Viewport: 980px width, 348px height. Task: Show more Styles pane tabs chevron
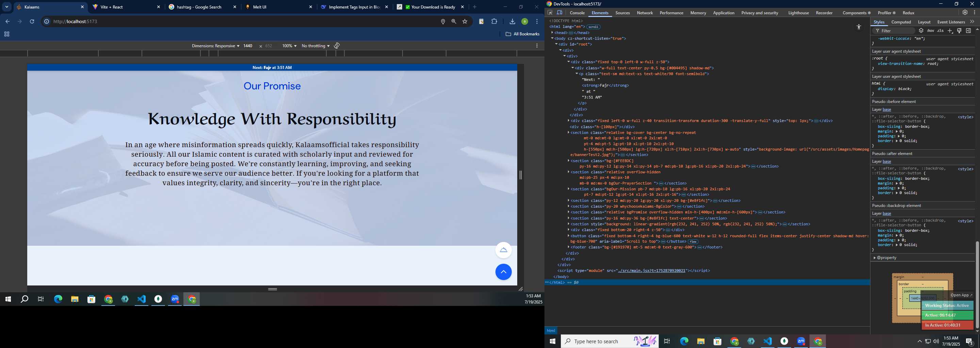(972, 22)
